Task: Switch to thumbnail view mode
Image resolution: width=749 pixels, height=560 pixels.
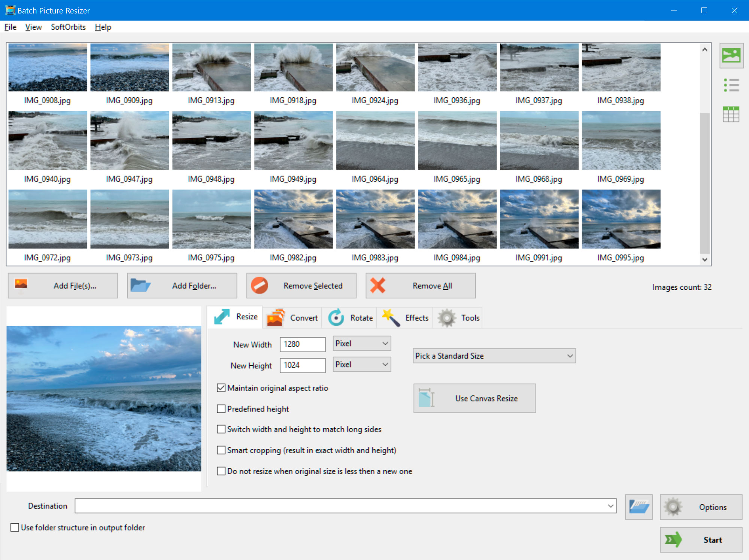Action: (731, 55)
